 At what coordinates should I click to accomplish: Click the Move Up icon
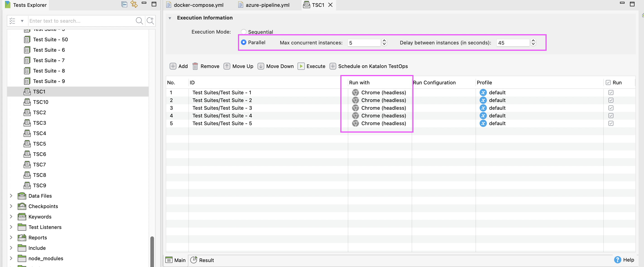226,66
